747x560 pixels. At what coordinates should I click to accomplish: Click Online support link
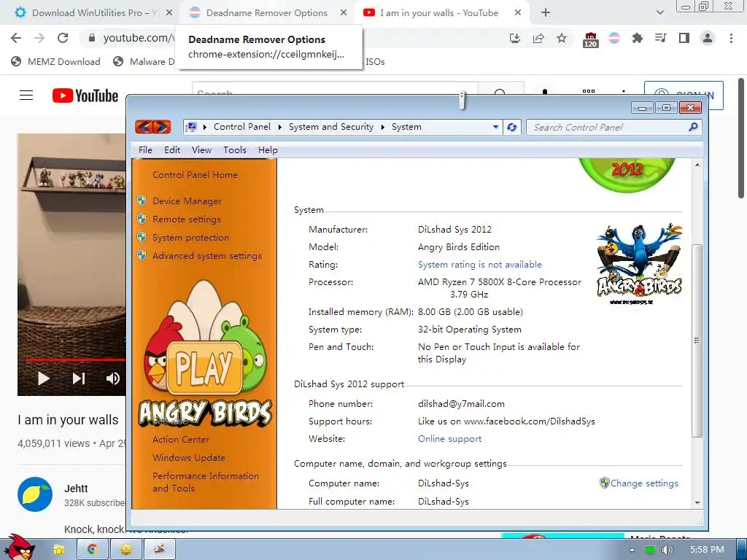449,438
